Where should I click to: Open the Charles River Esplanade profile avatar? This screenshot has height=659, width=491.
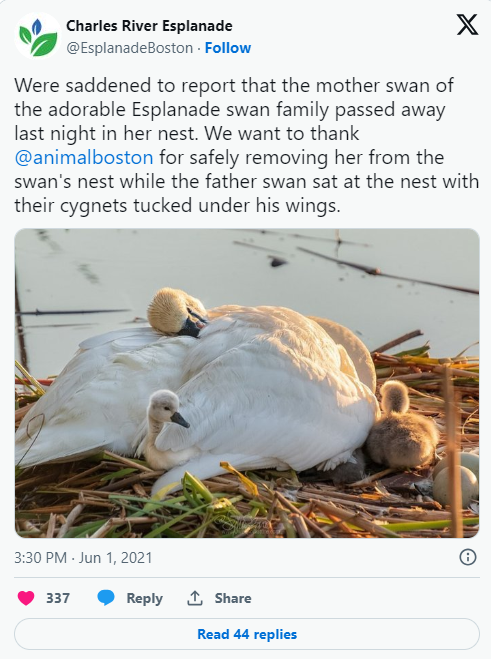(38, 37)
